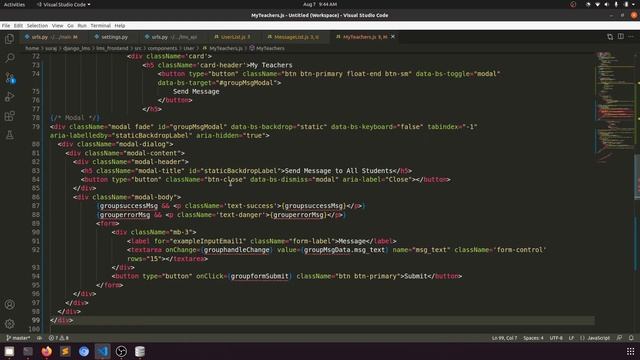Click the master branch indicator in status bar
The width and height of the screenshot is (640, 360).
point(18,338)
